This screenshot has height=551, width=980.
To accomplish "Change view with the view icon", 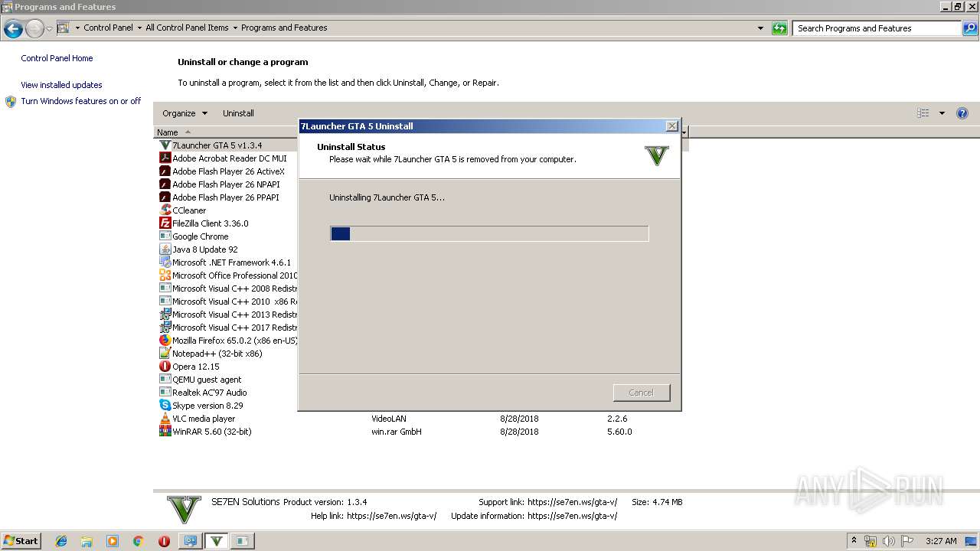I will (923, 113).
